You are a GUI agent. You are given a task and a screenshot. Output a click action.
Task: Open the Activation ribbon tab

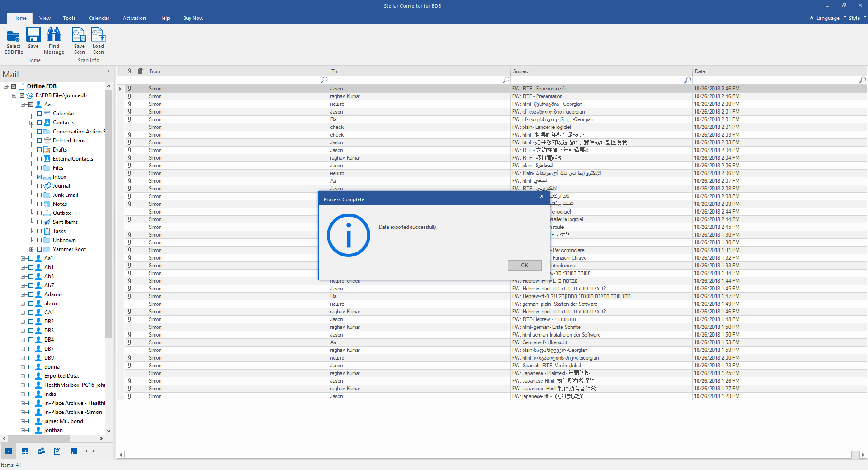tap(134, 18)
